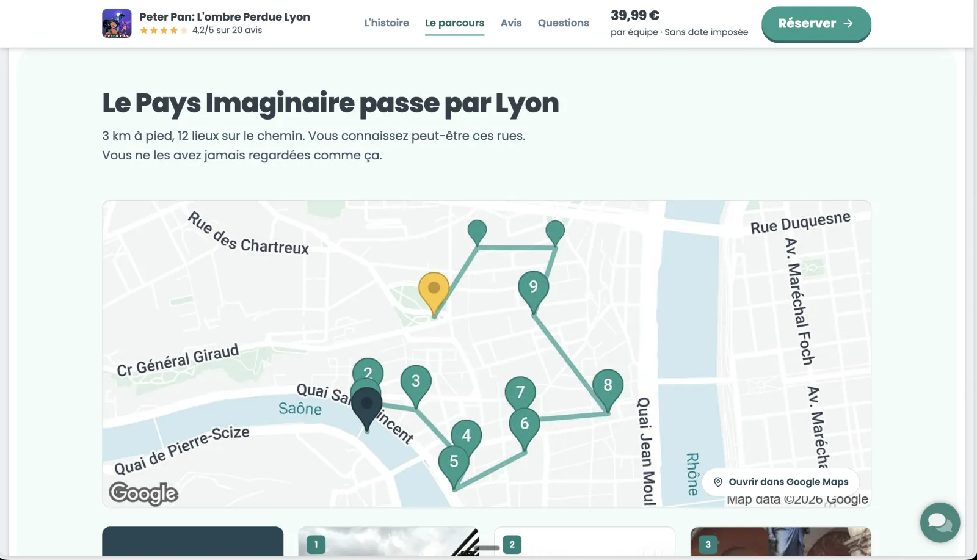Screen dimensions: 977x560
Task: Select map marker number 9
Action: click(534, 292)
